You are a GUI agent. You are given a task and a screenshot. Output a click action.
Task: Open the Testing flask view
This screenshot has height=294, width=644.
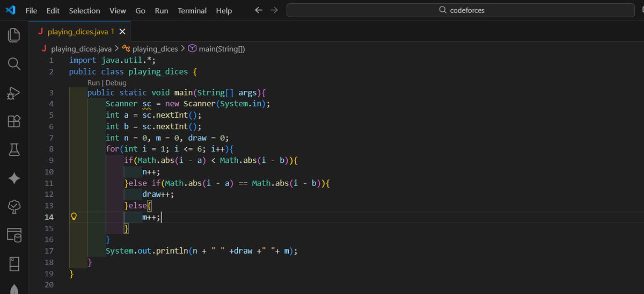pos(14,150)
